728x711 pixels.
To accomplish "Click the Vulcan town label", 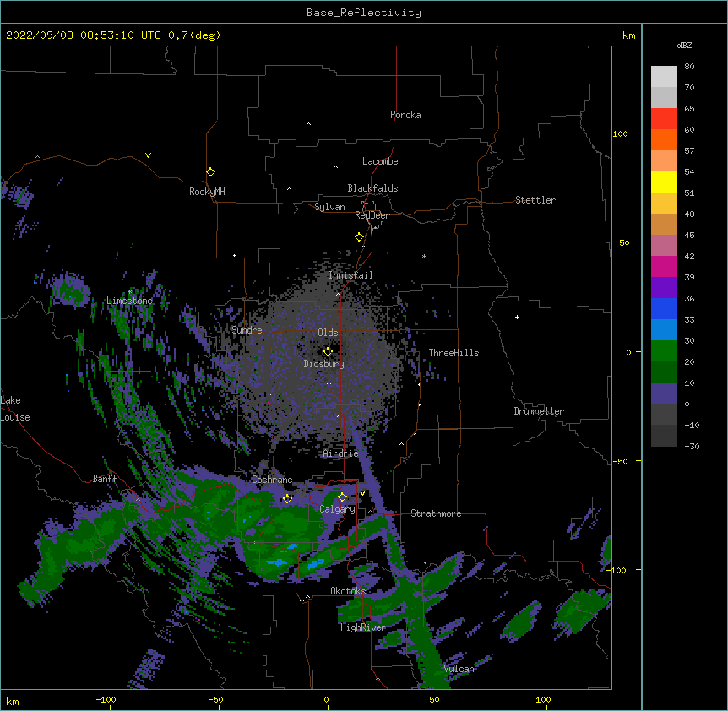I will 459,669.
